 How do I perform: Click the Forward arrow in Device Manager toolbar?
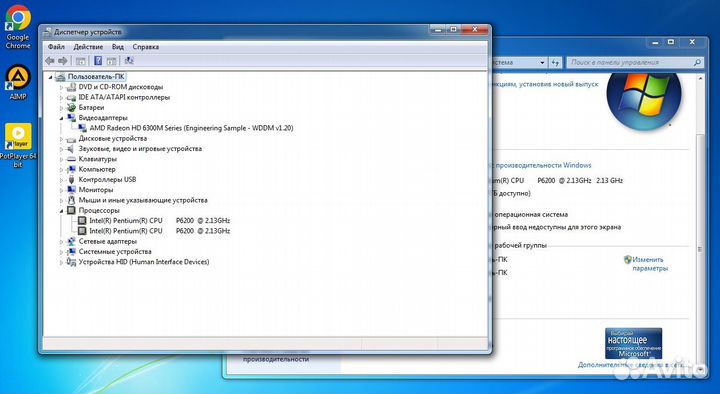pos(63,61)
